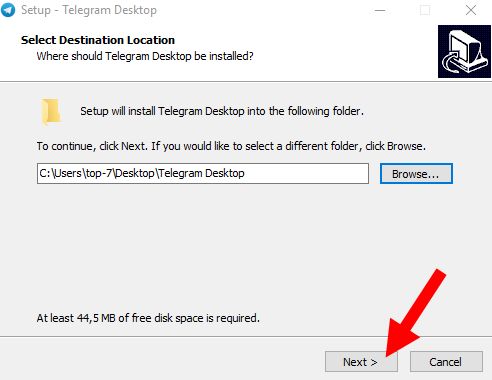Click the separator line above the Next button
Viewport: 492px width, 380px height.
[246, 336]
